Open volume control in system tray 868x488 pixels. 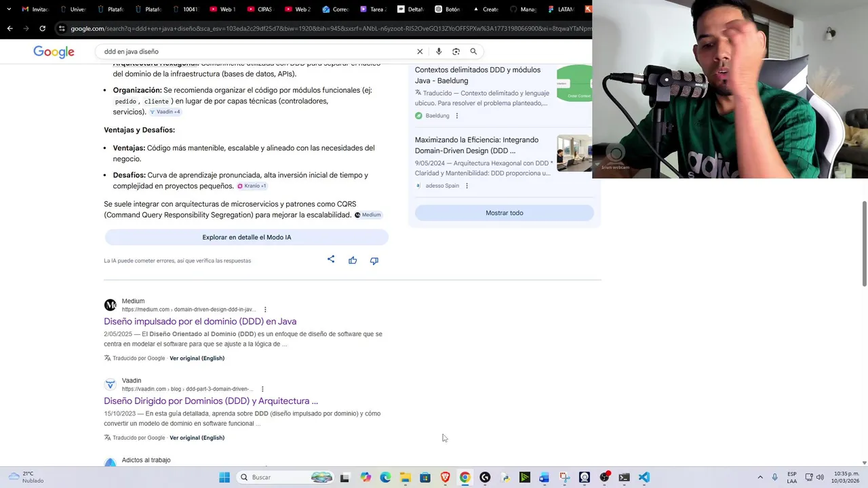pos(820,477)
